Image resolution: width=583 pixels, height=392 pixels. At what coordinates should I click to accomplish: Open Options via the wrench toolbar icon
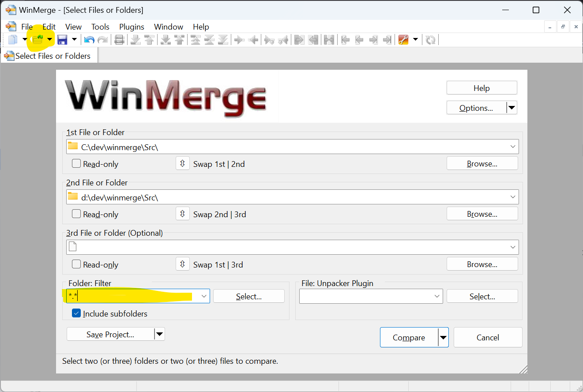tap(403, 39)
